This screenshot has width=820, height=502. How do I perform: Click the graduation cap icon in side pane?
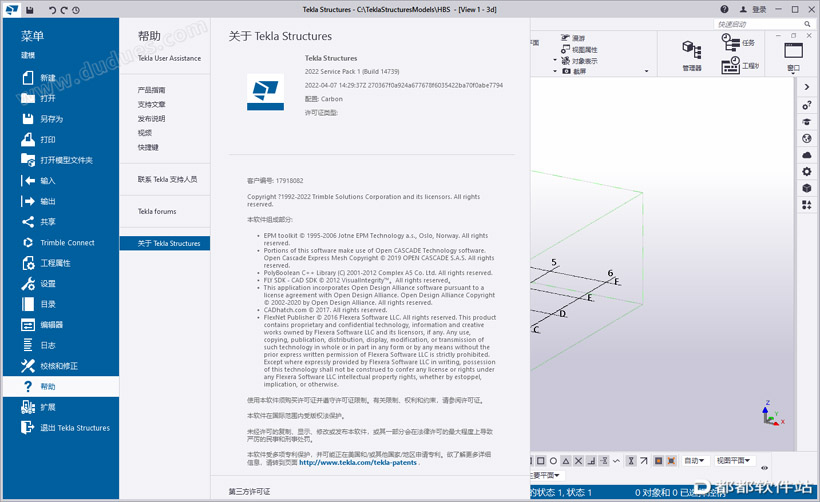(x=806, y=122)
